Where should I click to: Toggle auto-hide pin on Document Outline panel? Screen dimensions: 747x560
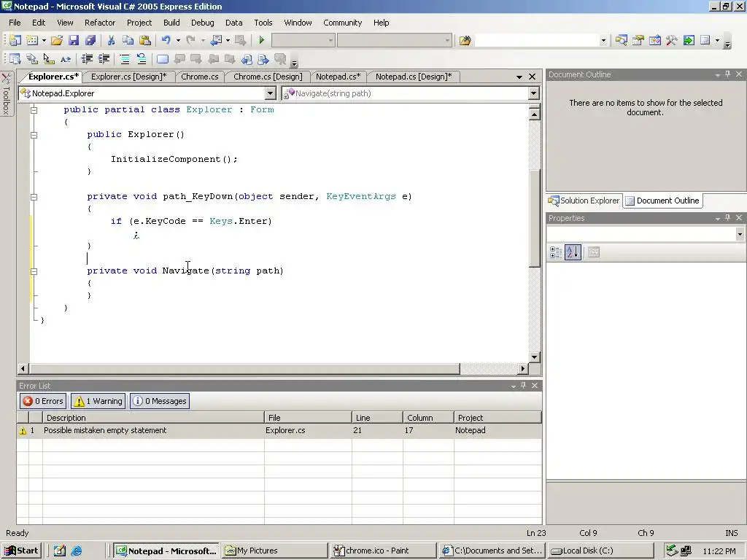click(727, 74)
